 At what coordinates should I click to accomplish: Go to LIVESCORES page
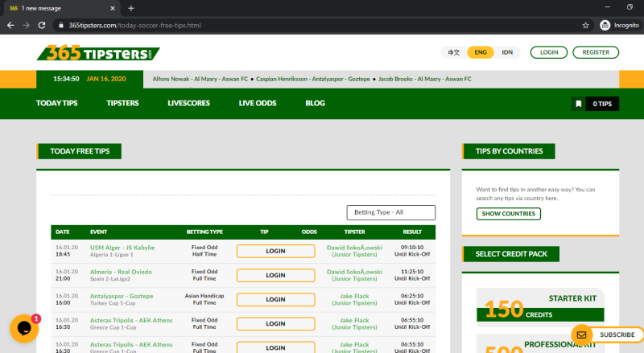click(188, 104)
